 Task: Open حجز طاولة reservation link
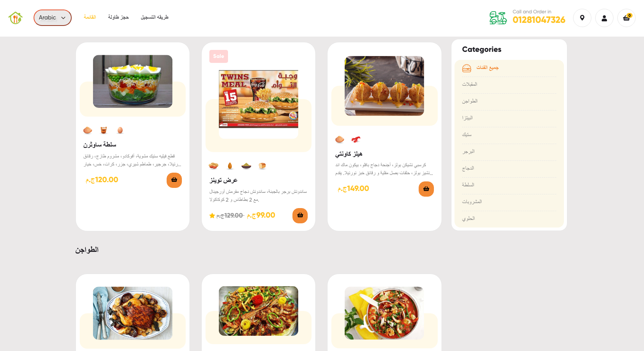click(x=118, y=17)
